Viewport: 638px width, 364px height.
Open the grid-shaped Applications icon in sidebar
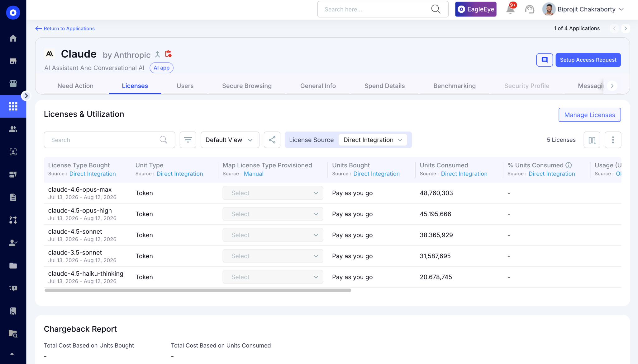click(13, 106)
